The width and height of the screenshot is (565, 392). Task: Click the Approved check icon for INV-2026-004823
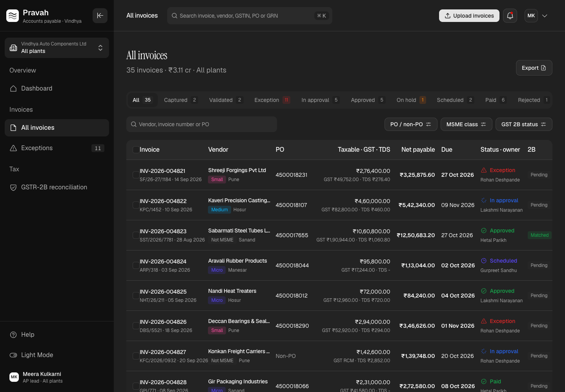tap(484, 230)
